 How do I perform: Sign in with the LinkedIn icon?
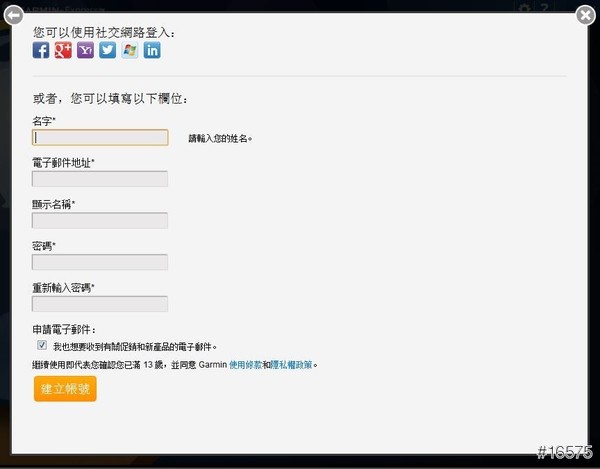[x=152, y=50]
